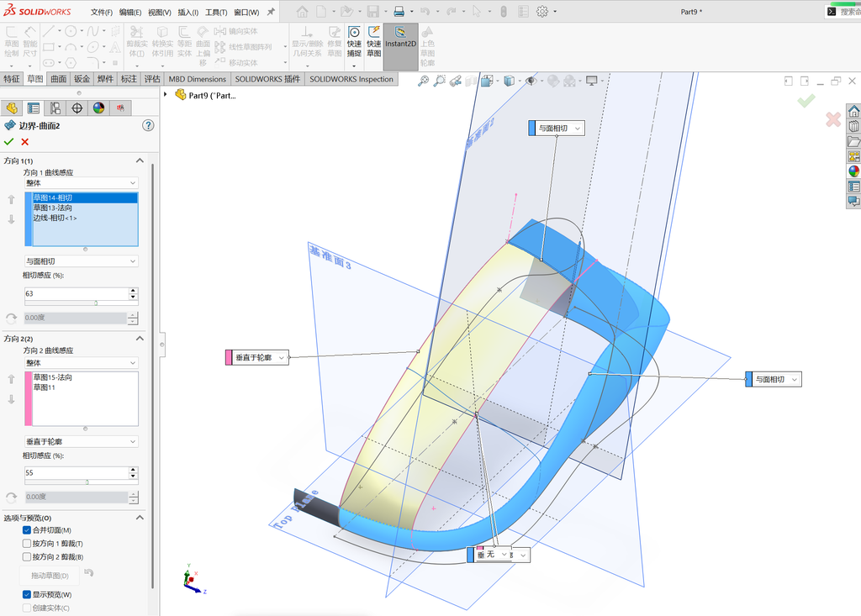Viewport: 861px width, 616px height.
Task: Open the FeatureManager design tree tab
Action: 12,108
